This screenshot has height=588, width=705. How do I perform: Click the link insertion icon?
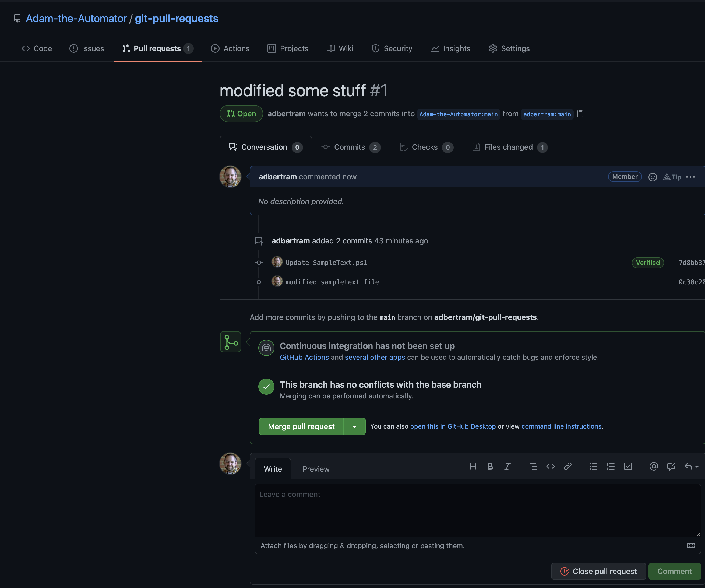567,465
